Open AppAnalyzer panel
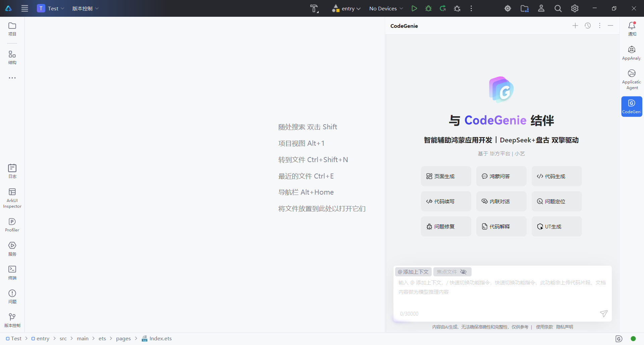This screenshot has width=644, height=345. [632, 53]
